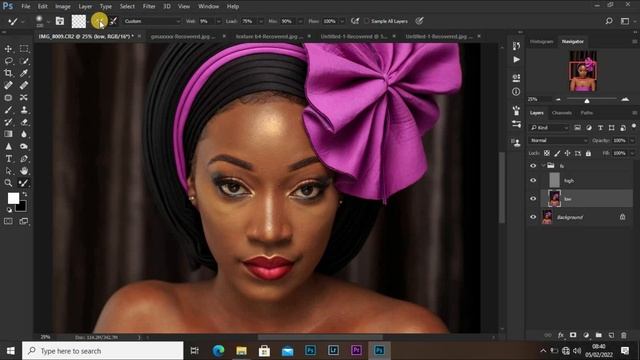The width and height of the screenshot is (640, 360).
Task: Open the Normal blend mode dropdown
Action: (x=558, y=140)
